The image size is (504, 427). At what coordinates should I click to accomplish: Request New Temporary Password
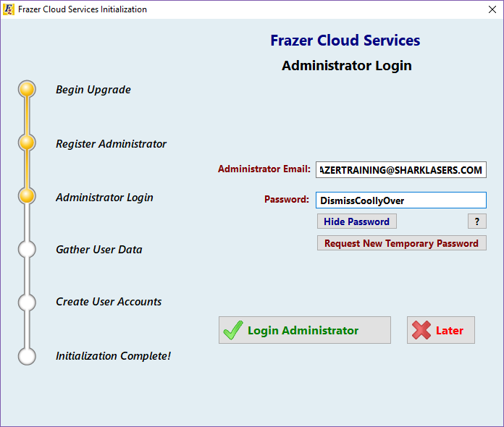pos(401,243)
